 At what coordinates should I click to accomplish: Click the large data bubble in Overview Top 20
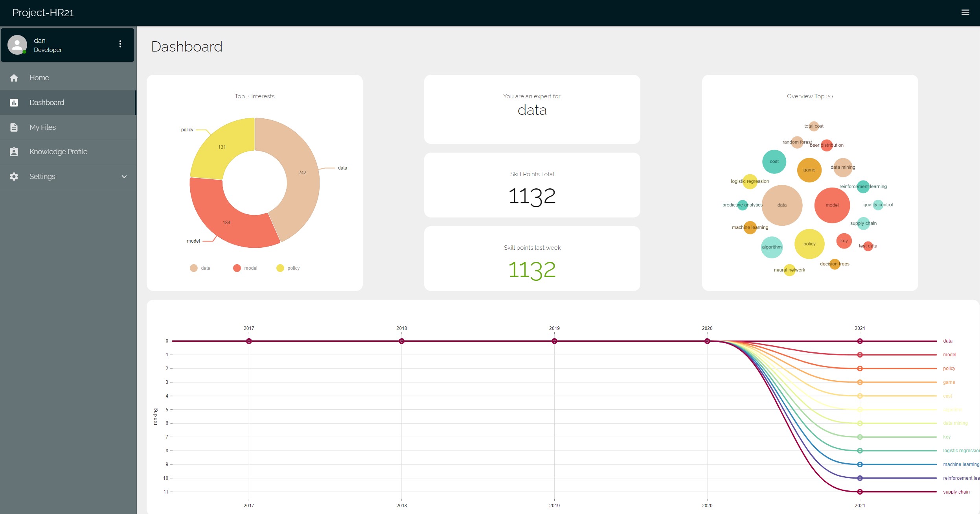pyautogui.click(x=781, y=205)
